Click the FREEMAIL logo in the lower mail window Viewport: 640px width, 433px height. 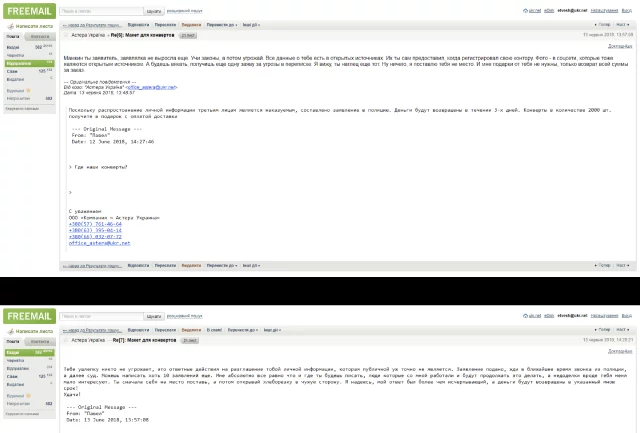pos(29,316)
